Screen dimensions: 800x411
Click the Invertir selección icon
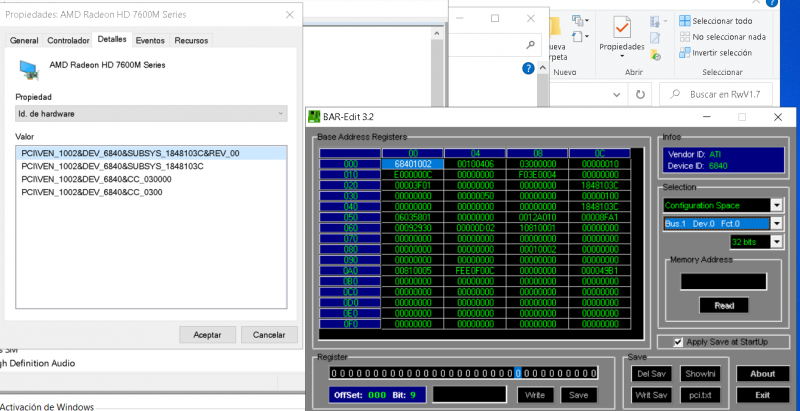683,53
